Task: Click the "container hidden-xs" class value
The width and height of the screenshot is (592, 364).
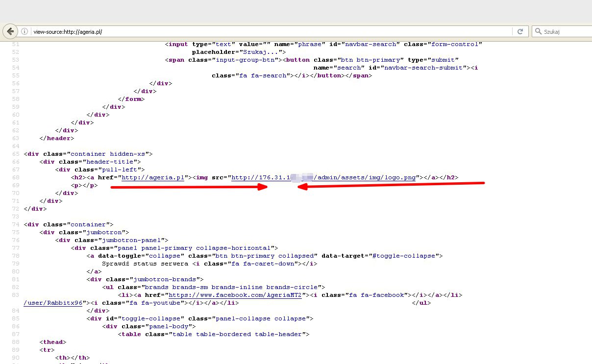Action: (110, 154)
